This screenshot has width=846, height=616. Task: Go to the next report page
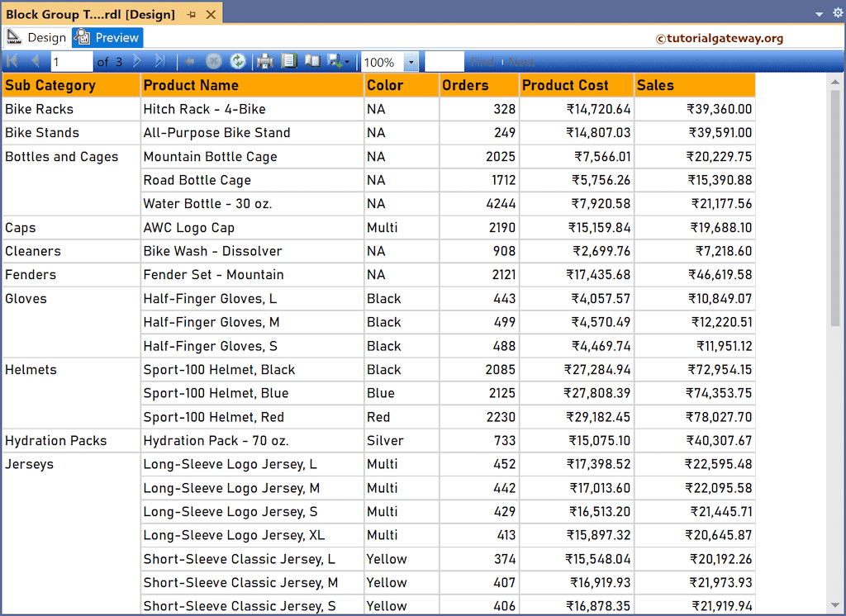tap(138, 61)
